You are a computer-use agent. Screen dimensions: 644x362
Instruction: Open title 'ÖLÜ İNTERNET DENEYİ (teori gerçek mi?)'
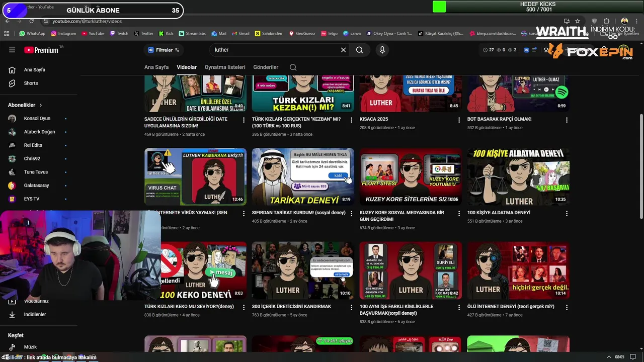point(511,306)
